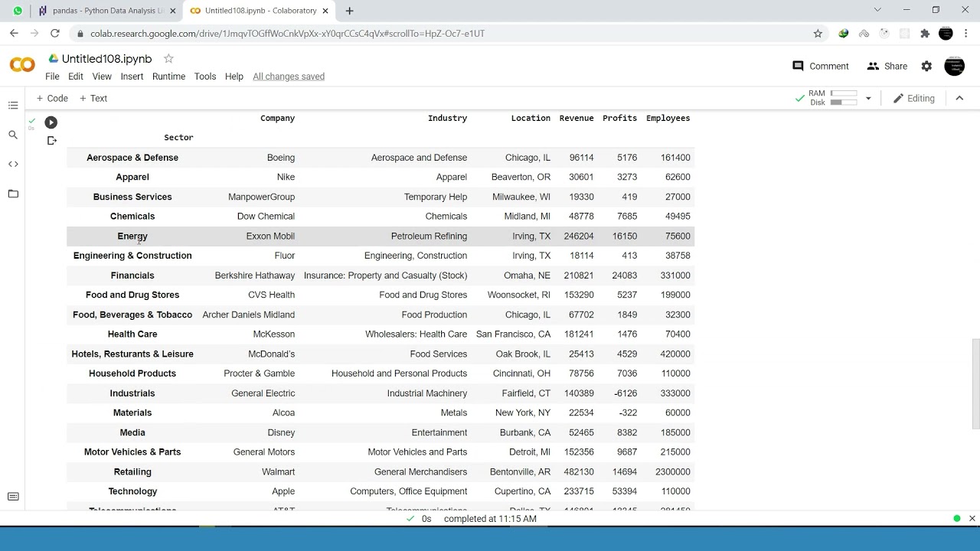Open the Edit menu
This screenshot has width=980, height=551.
[76, 77]
